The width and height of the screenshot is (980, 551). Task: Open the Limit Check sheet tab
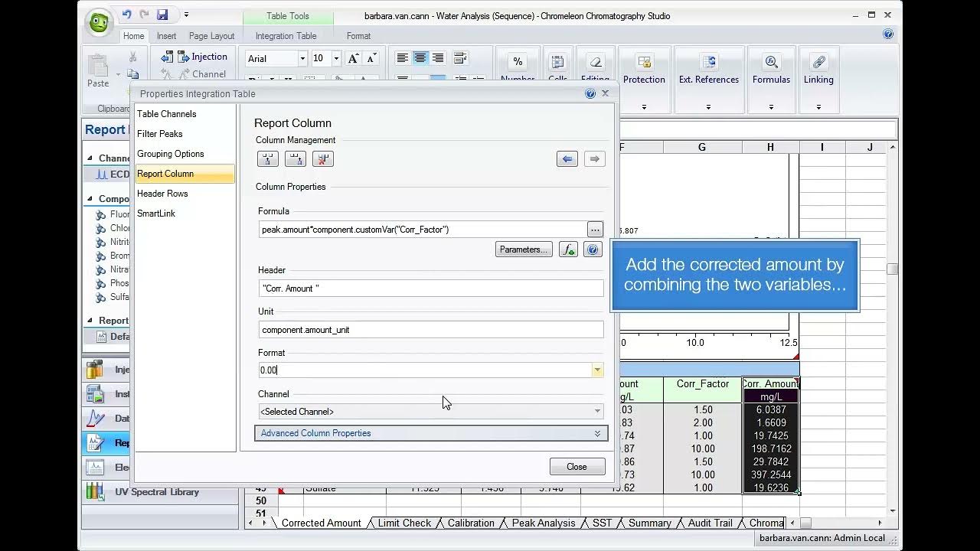pyautogui.click(x=404, y=523)
